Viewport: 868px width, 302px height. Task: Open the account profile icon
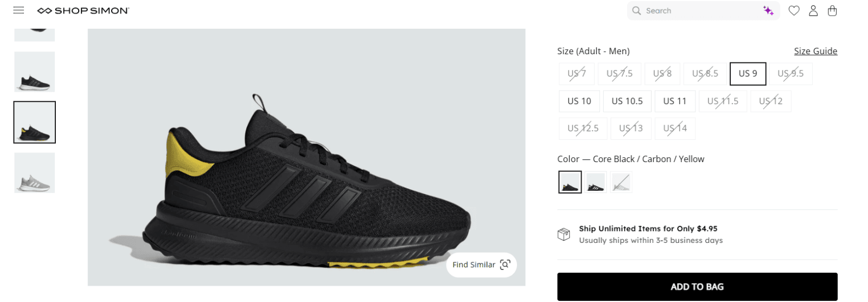[x=813, y=11]
